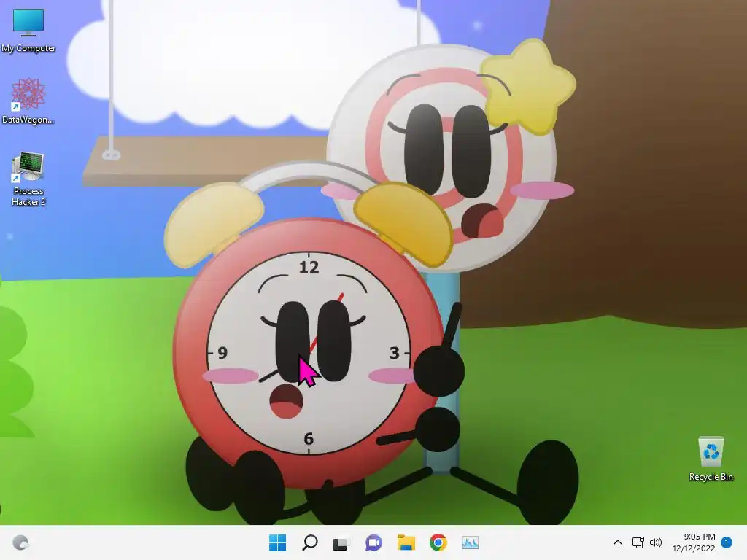Open network status tray icon

coord(638,542)
